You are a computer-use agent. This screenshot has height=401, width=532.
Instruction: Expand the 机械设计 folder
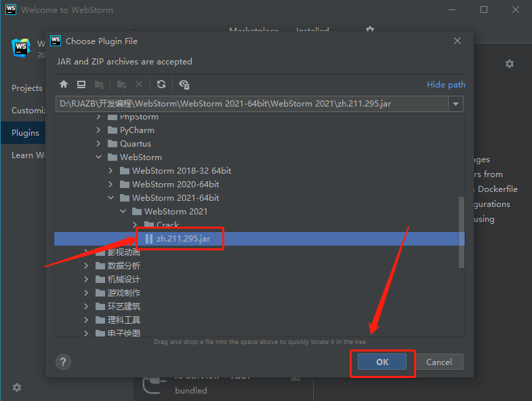(86, 280)
